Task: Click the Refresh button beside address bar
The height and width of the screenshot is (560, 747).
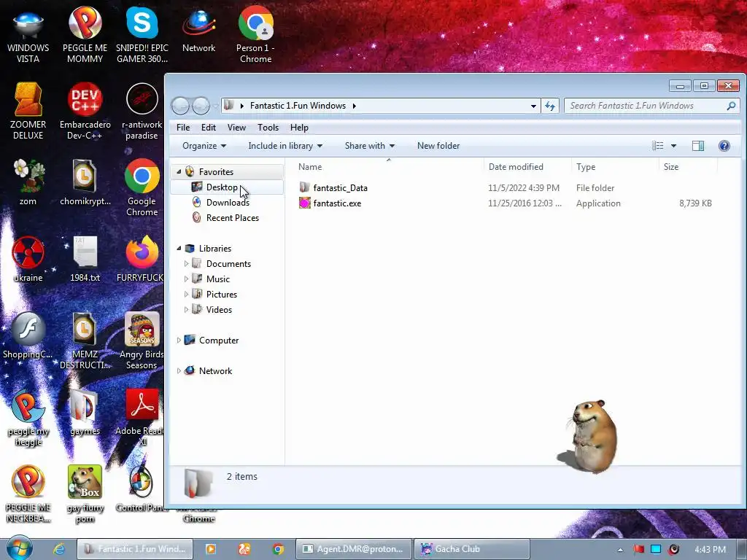Action: click(x=550, y=106)
